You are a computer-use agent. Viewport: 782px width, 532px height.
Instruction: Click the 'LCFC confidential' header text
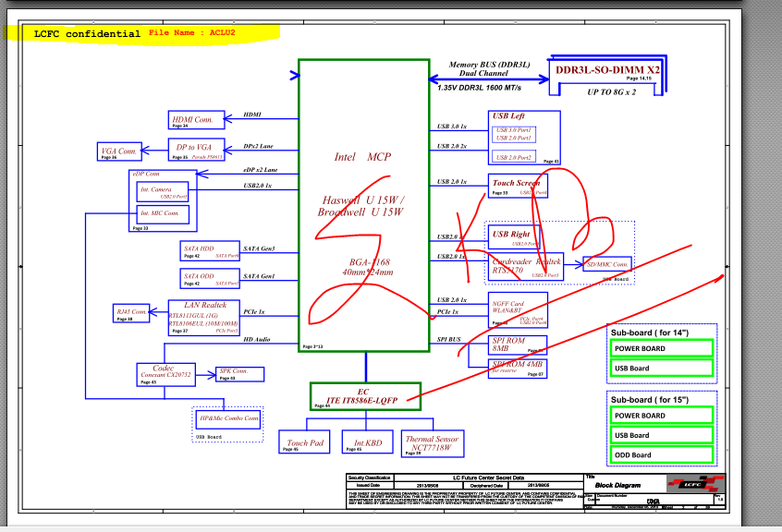pyautogui.click(x=87, y=34)
